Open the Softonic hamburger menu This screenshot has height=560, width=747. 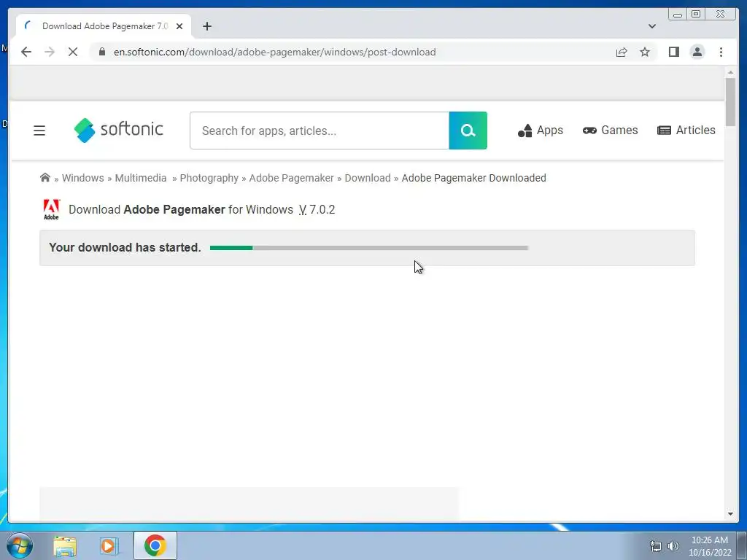click(39, 131)
